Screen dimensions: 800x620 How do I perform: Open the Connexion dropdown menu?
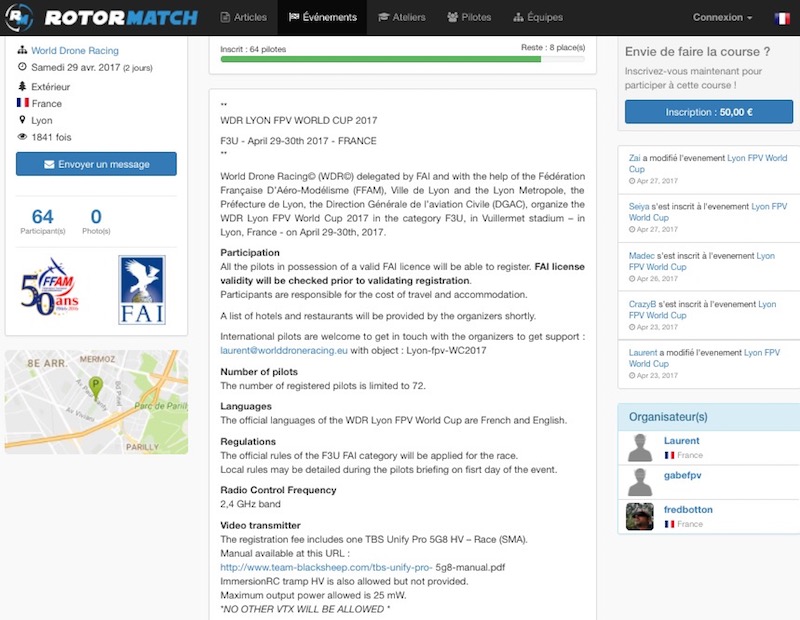tap(722, 18)
